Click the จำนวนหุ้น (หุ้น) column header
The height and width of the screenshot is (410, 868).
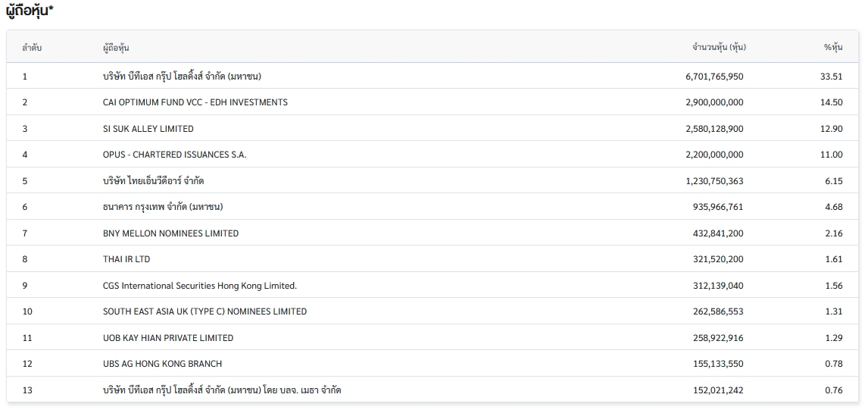pos(719,48)
